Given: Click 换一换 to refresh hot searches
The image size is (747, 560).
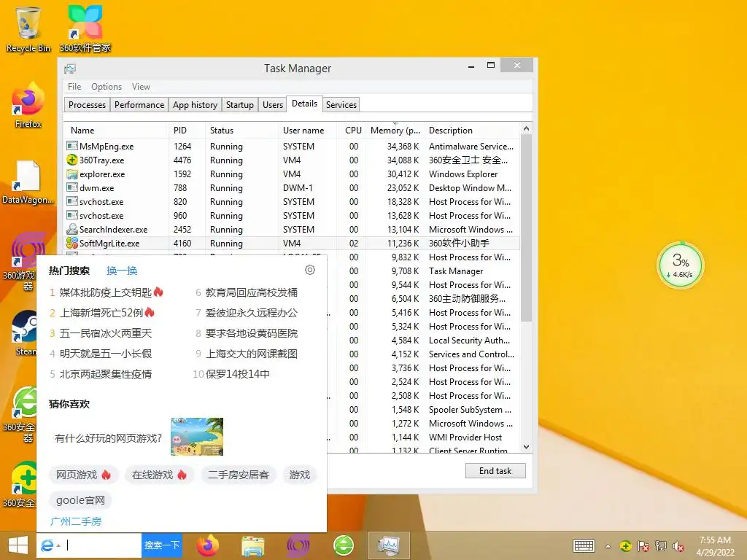Looking at the screenshot, I should coord(122,271).
